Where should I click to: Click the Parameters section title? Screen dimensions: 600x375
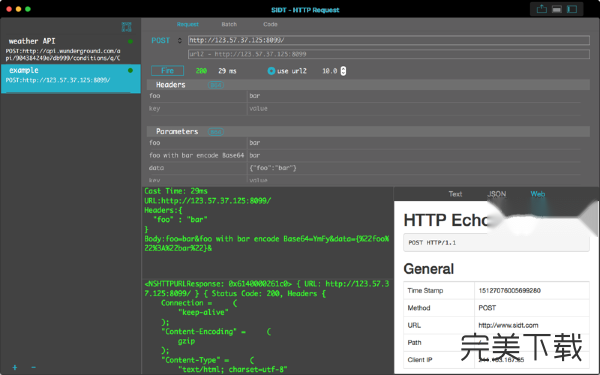[177, 132]
